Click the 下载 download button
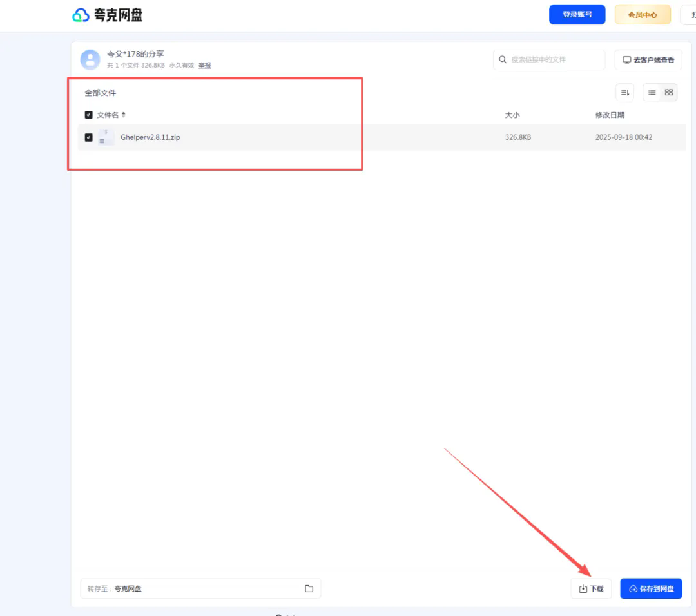Screen dimensions: 696x616 591,588
